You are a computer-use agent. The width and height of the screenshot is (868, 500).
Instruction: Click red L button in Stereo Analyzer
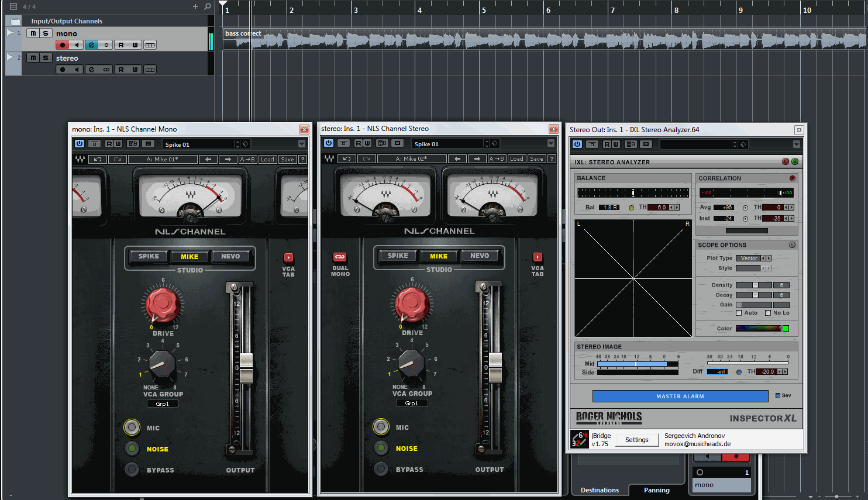coord(786,161)
